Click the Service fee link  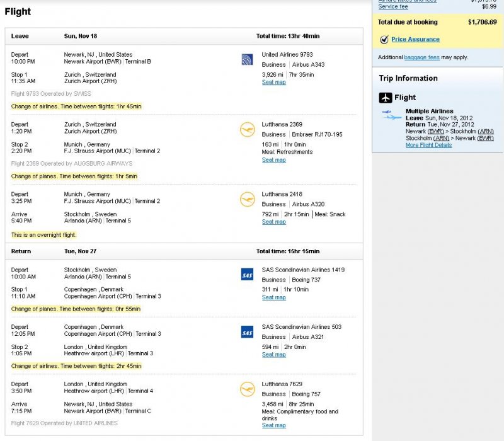pyautogui.click(x=393, y=6)
